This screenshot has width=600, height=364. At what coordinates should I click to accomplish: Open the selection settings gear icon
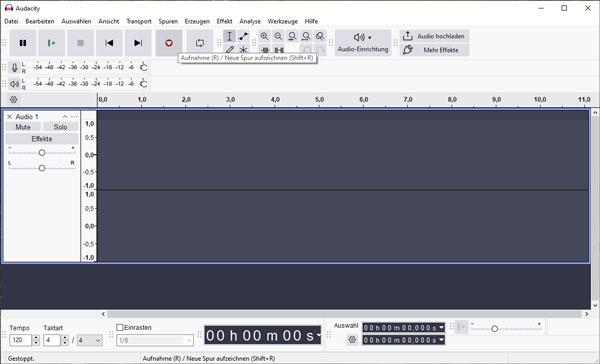pos(352,340)
